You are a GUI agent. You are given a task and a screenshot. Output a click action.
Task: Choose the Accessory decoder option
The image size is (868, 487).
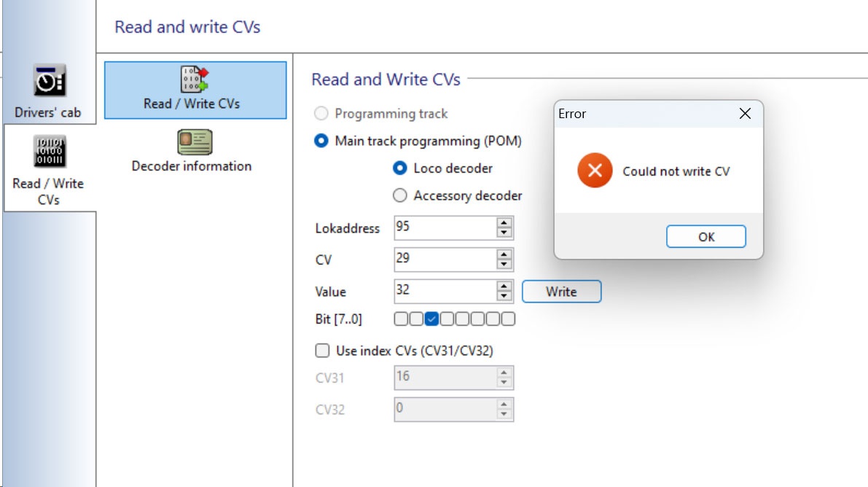pyautogui.click(x=399, y=195)
